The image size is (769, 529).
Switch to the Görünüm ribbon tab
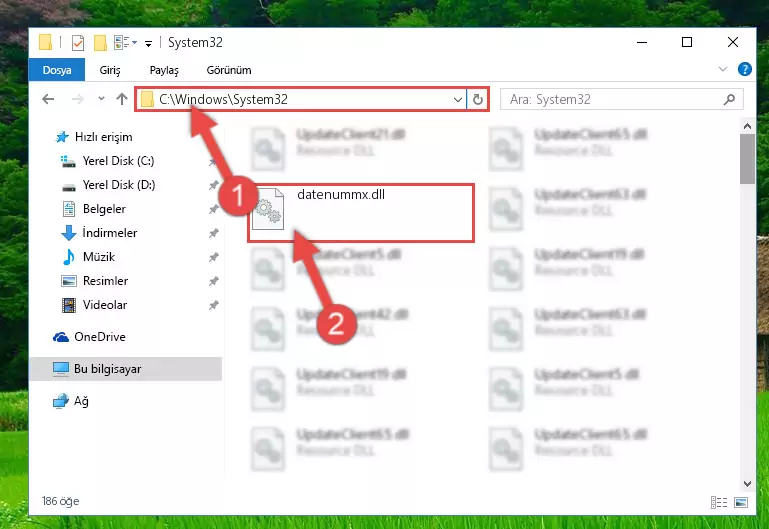[x=229, y=70]
